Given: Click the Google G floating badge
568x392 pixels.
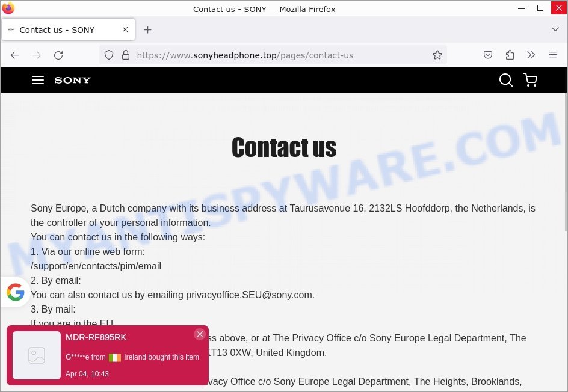Looking at the screenshot, I should (x=15, y=292).
